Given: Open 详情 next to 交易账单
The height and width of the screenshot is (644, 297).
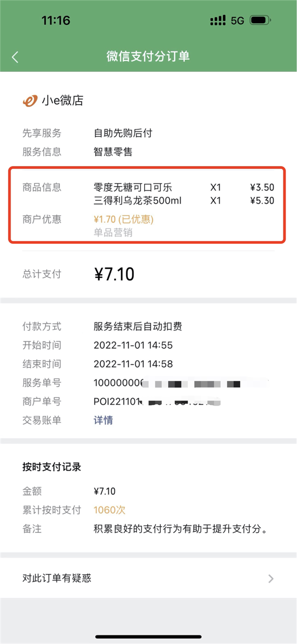Looking at the screenshot, I should coord(102,420).
